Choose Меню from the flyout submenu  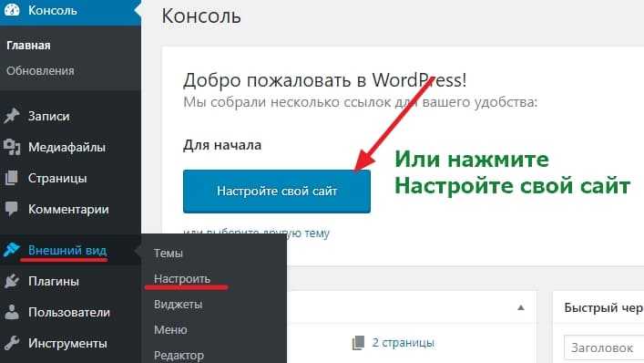point(170,329)
